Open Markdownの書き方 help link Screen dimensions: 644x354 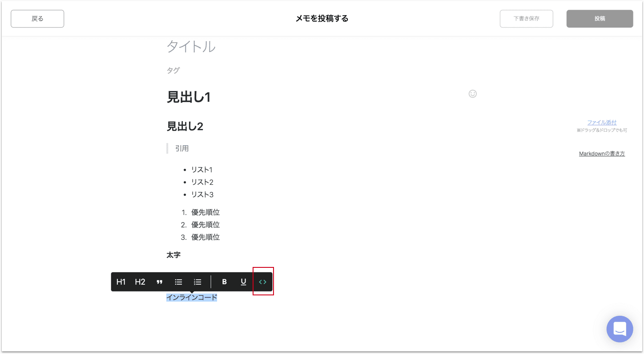pos(602,154)
